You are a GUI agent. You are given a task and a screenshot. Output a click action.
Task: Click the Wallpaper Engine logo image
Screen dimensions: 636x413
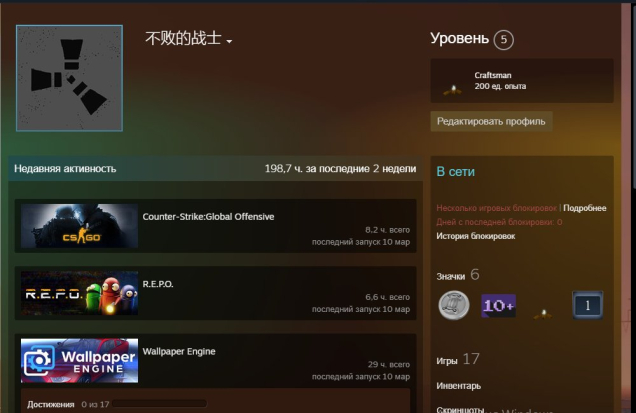point(79,360)
